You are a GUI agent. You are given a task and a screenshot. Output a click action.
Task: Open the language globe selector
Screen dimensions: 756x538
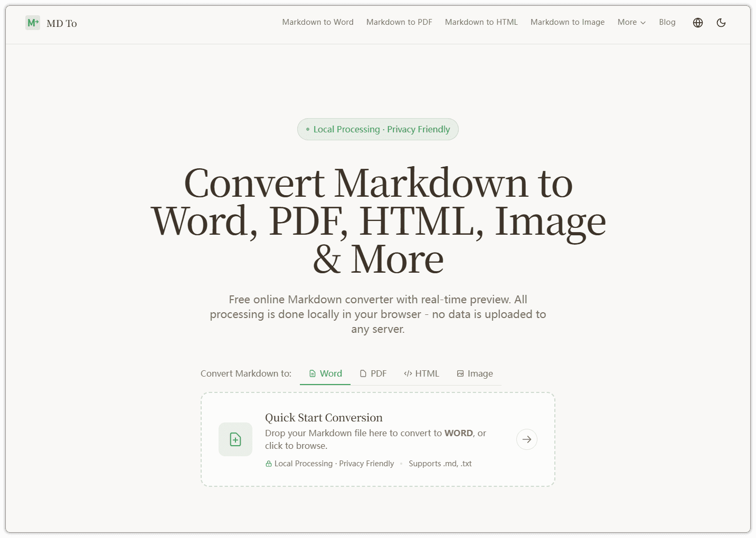[698, 23]
